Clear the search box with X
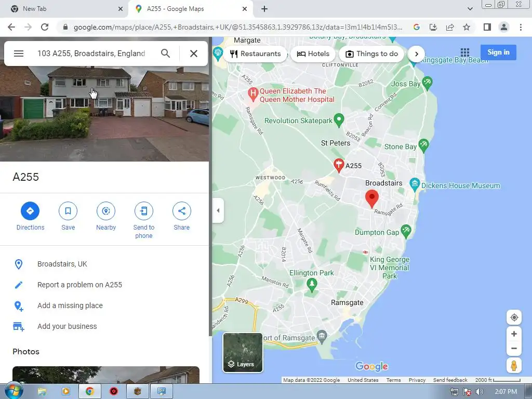Screen dimensions: 532x399 (x=194, y=54)
